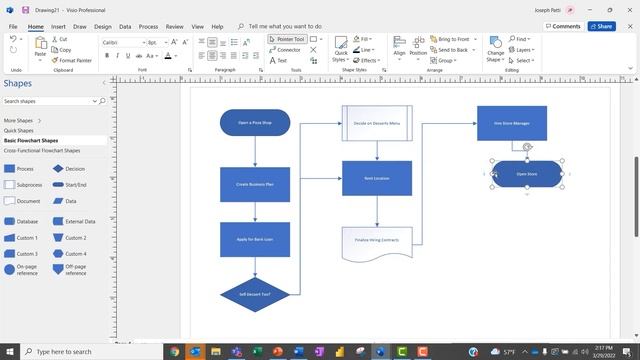The height and width of the screenshot is (360, 640).
Task: Click the Position shapes icon
Action: tap(418, 42)
